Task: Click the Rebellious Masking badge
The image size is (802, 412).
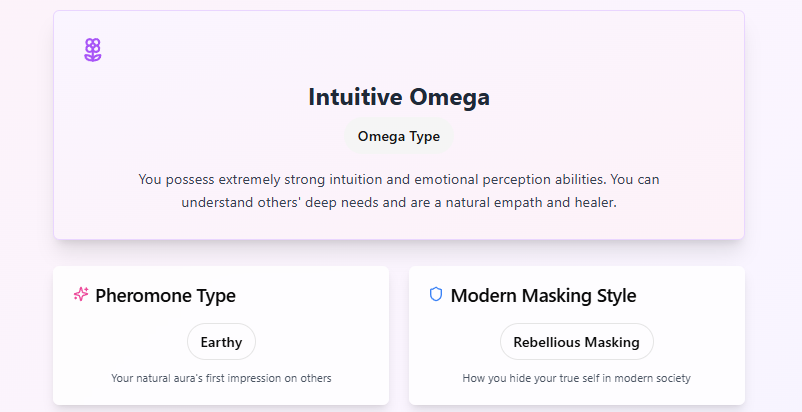Action: (x=576, y=342)
